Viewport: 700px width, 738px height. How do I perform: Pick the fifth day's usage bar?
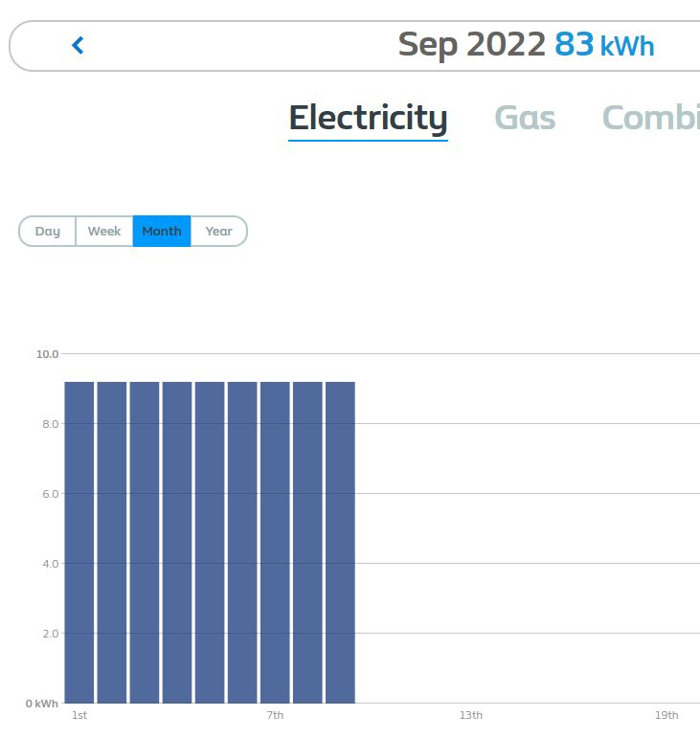(210, 542)
